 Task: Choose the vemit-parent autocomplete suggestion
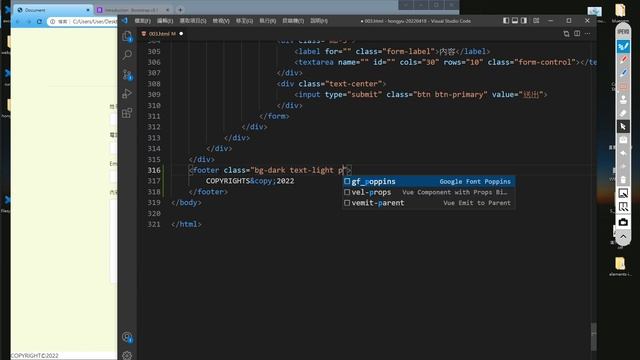click(x=429, y=203)
